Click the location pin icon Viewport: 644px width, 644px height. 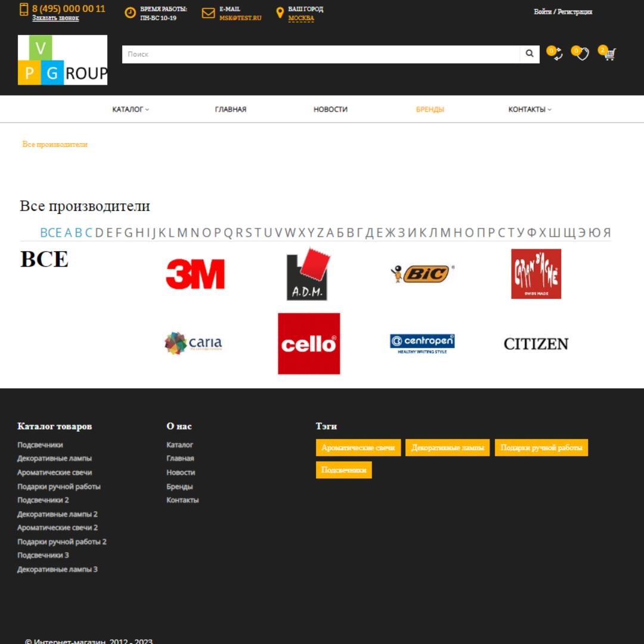(x=280, y=13)
